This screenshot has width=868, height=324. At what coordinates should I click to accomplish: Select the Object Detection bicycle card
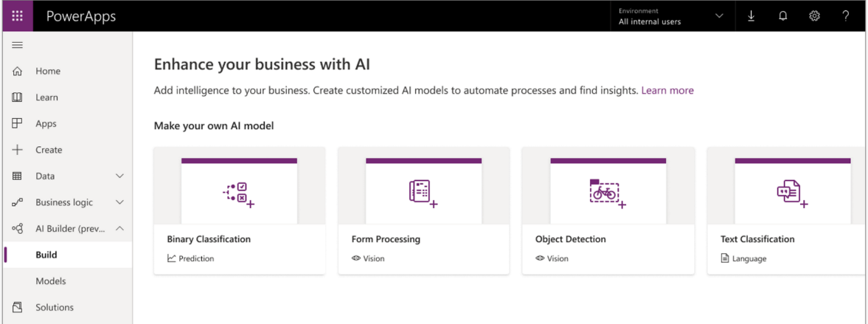point(608,210)
